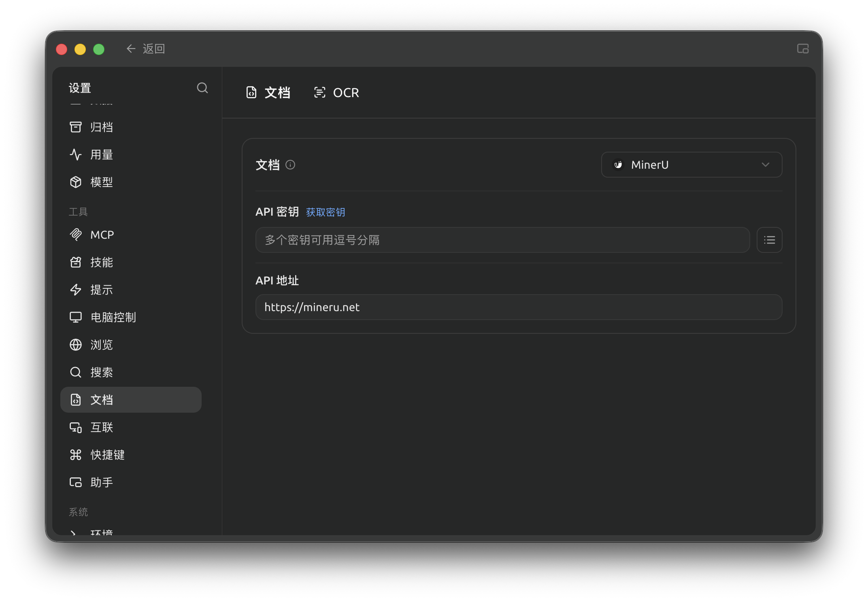Switch to the 文档 tab at top
The width and height of the screenshot is (868, 602).
pos(268,93)
